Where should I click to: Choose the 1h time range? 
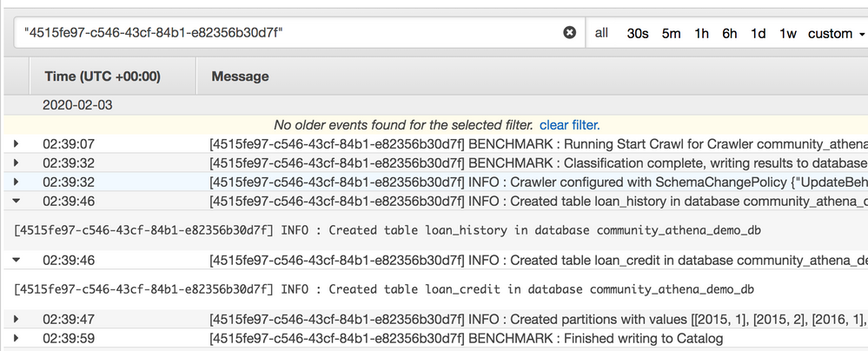(701, 33)
